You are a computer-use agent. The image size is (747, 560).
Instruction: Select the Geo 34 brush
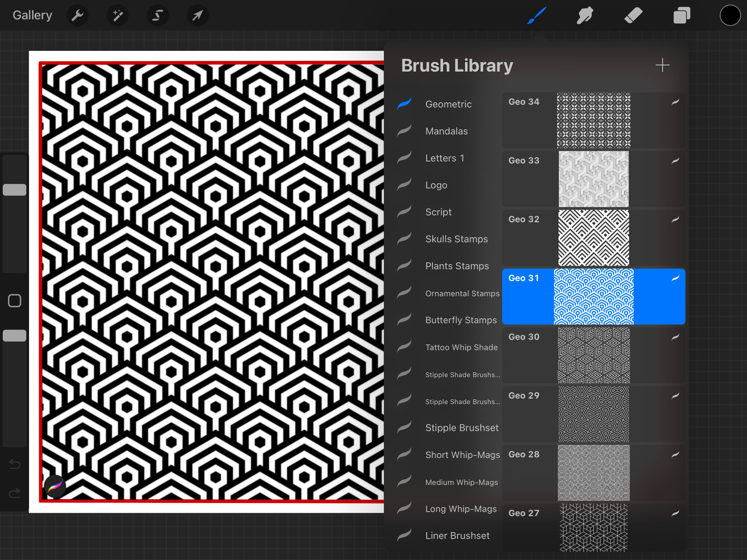(593, 120)
